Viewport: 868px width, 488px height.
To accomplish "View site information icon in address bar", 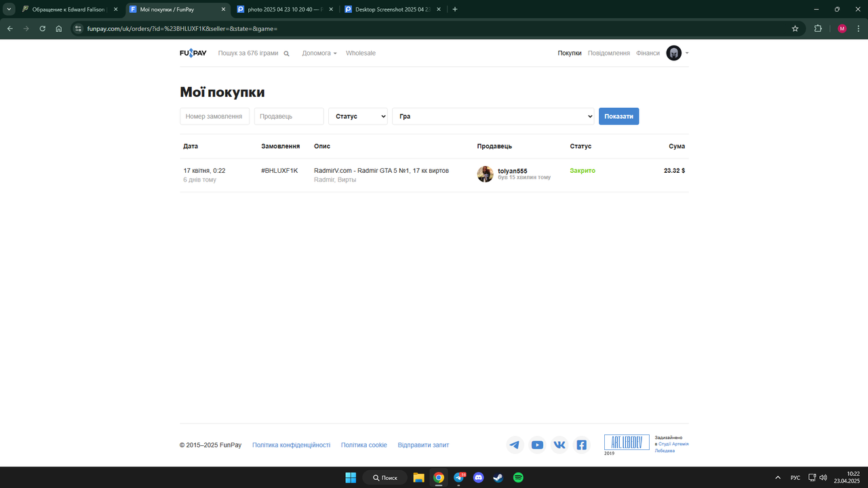I will [78, 28].
